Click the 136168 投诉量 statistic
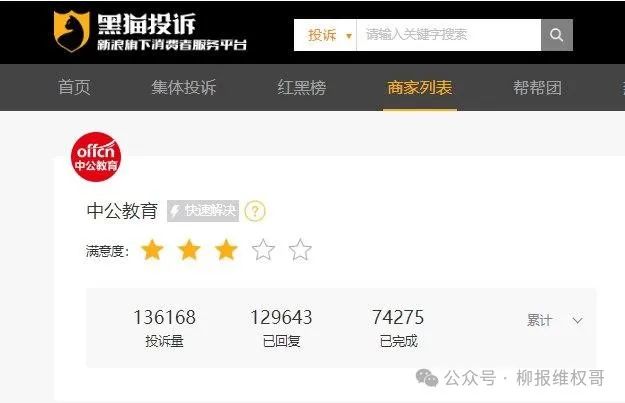The height and width of the screenshot is (403, 625). point(164,328)
